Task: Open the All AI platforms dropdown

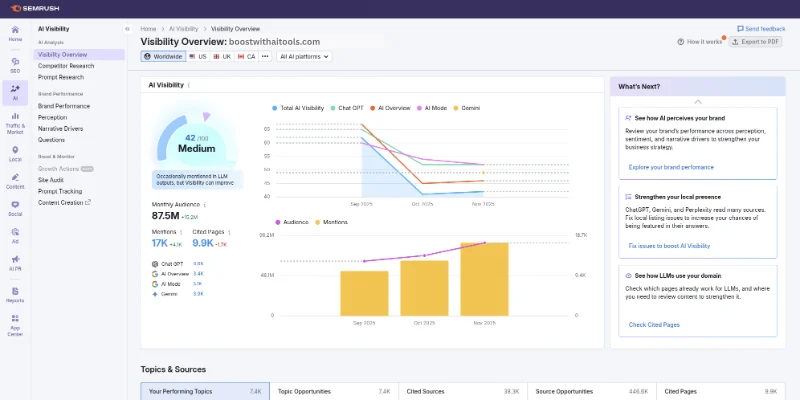Action: point(304,57)
